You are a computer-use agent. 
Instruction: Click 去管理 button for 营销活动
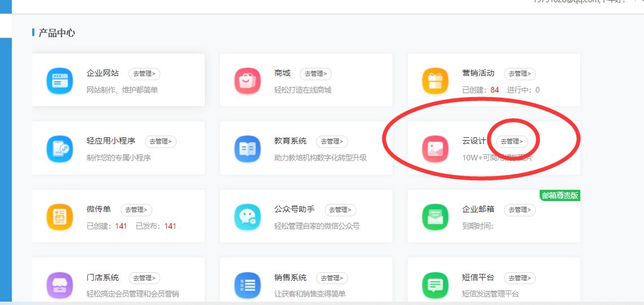tap(520, 73)
